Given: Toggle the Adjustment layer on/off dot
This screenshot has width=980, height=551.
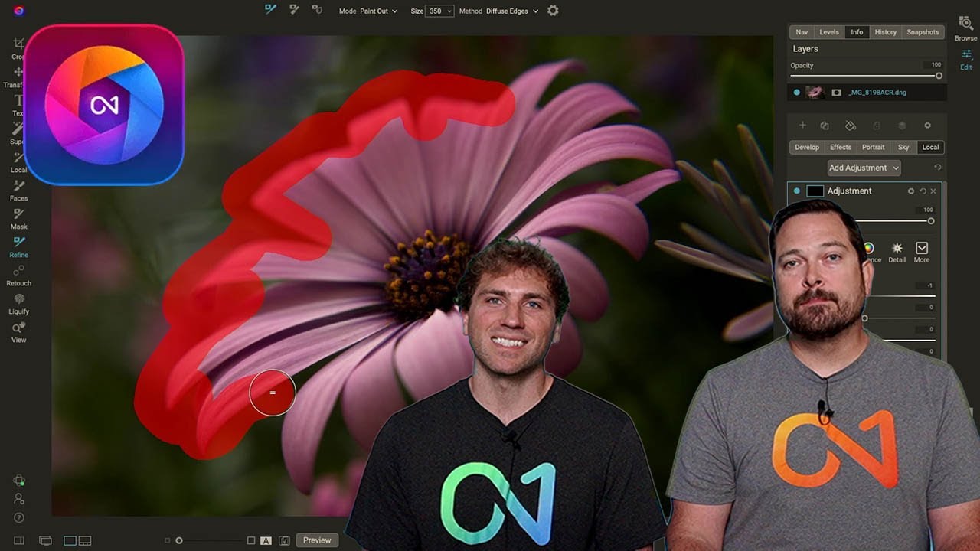Looking at the screenshot, I should pos(797,191).
